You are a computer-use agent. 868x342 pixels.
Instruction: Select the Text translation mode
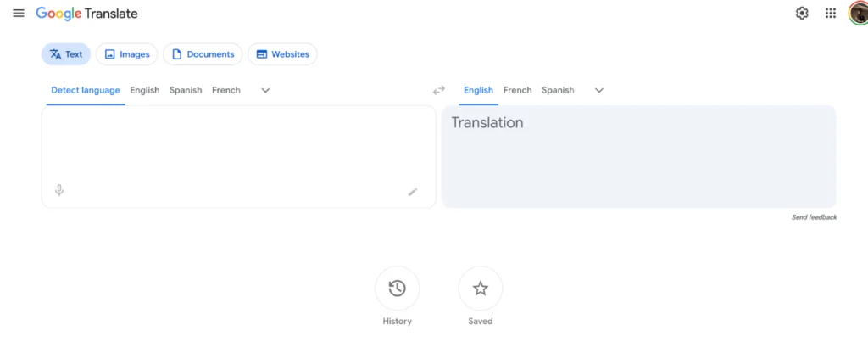pyautogui.click(x=66, y=54)
